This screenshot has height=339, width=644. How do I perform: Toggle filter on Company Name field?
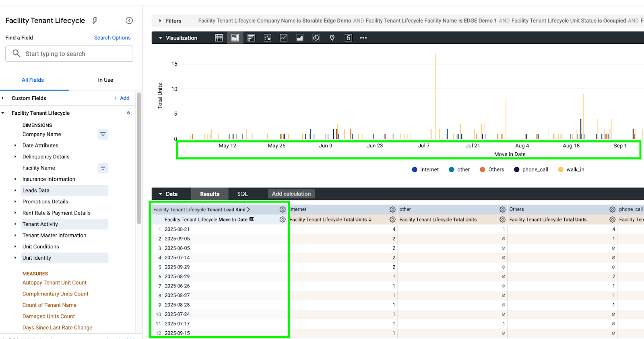[103, 134]
